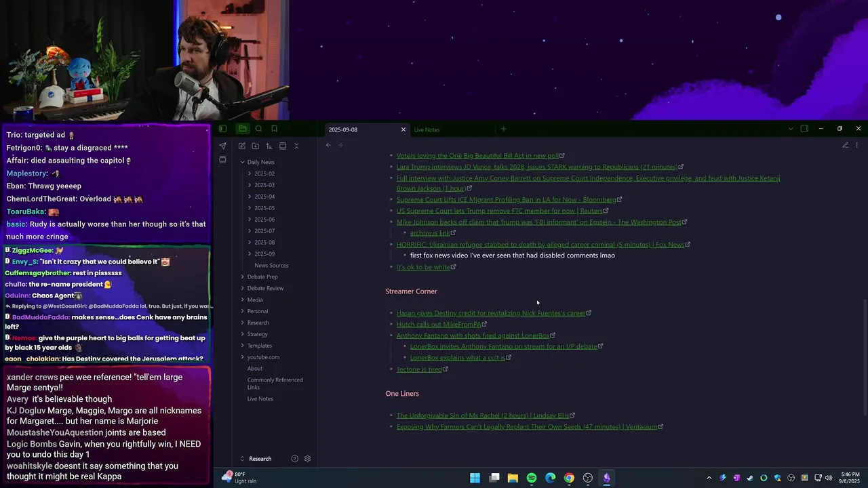868x488 pixels.
Task: Open the Supreme Court Lifts ICE Migrant Profiling link
Action: click(x=506, y=200)
